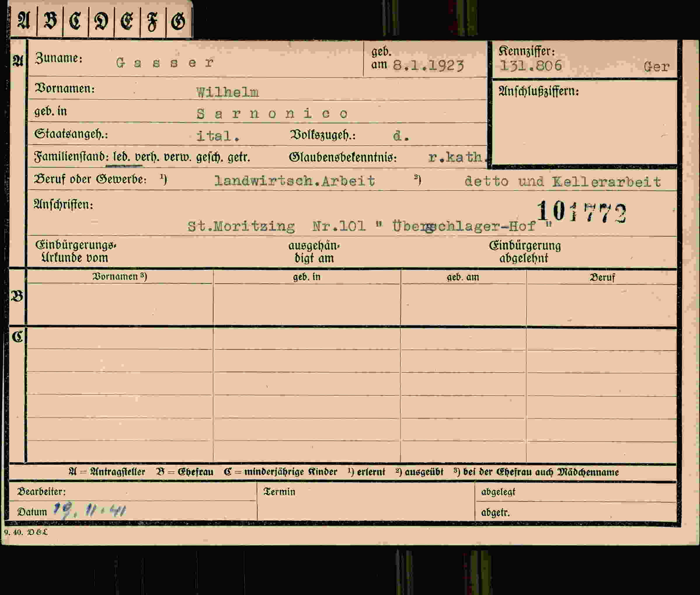Click the 'Glaubensbekenntnis:' label
Screen dimensions: 700x595
343,158
